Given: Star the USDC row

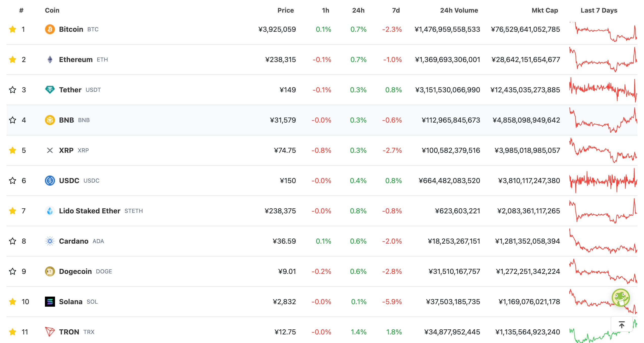Looking at the screenshot, I should point(13,181).
